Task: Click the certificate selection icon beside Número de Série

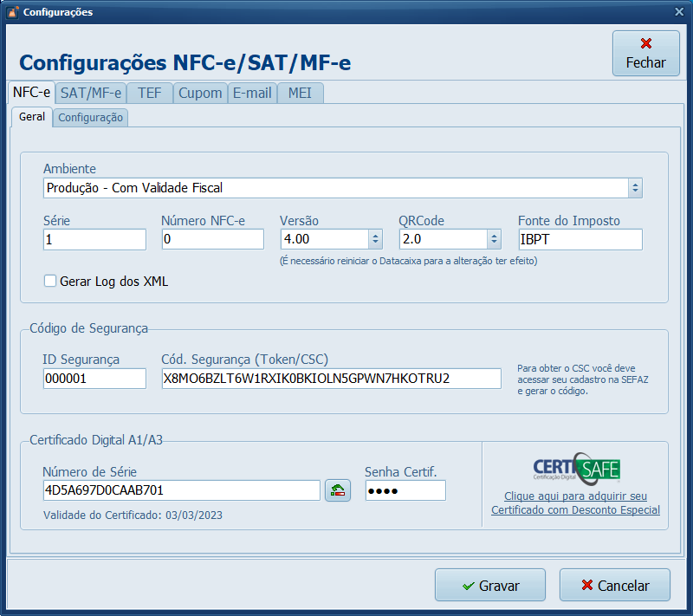Action: click(x=337, y=490)
